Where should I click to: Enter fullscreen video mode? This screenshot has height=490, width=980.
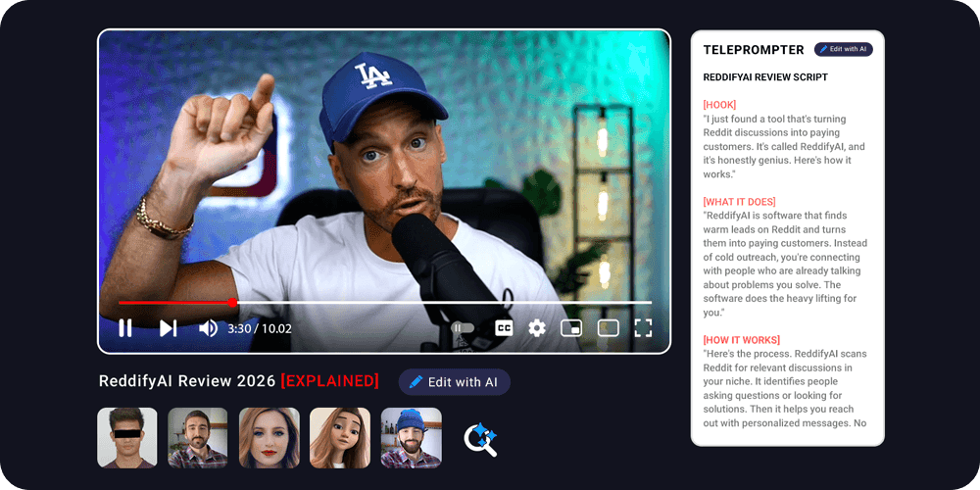[x=643, y=328]
